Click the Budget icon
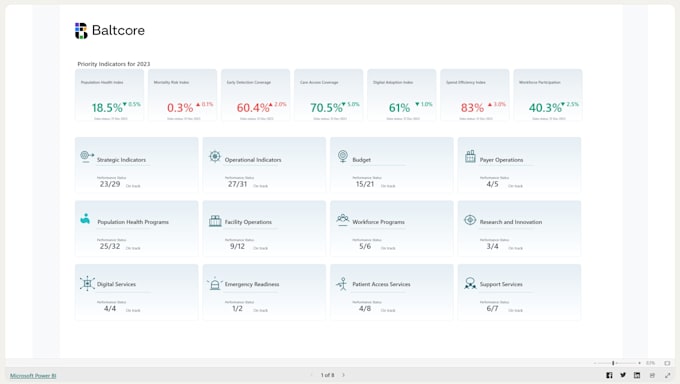 point(343,156)
